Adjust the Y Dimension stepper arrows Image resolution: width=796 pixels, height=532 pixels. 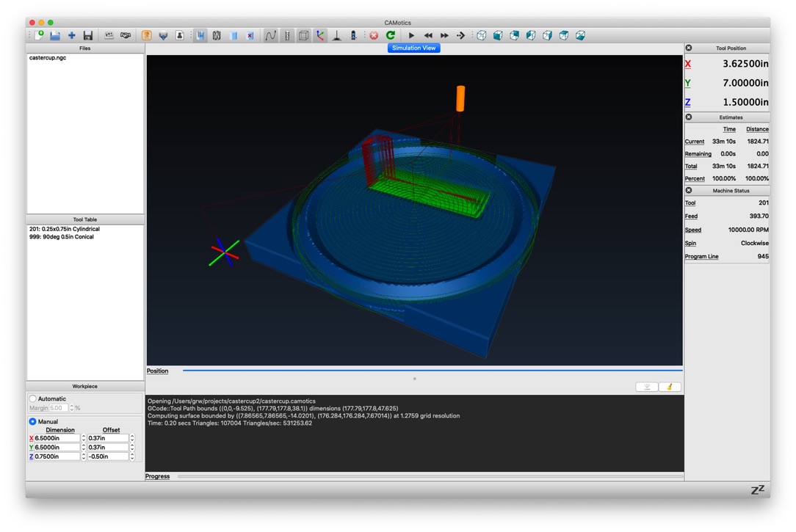[x=83, y=448]
